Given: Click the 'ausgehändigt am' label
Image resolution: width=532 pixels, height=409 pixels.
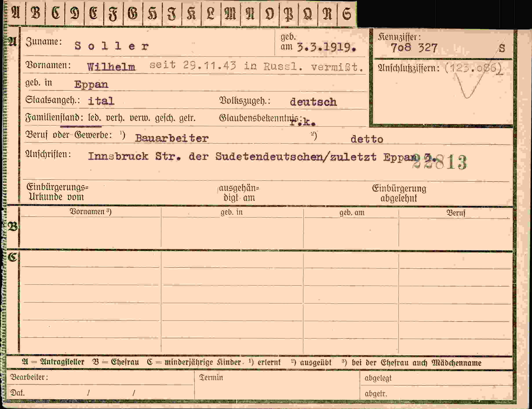Looking at the screenshot, I should point(239,193).
